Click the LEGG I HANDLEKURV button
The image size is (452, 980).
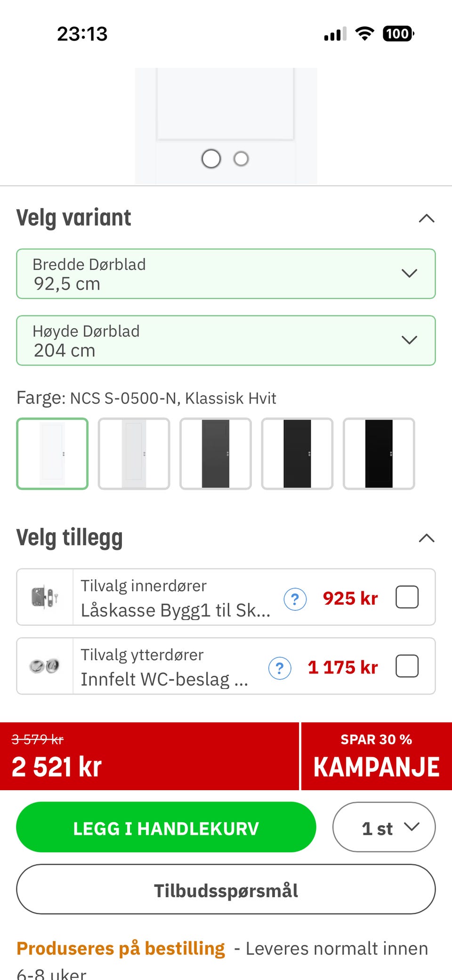point(166,827)
